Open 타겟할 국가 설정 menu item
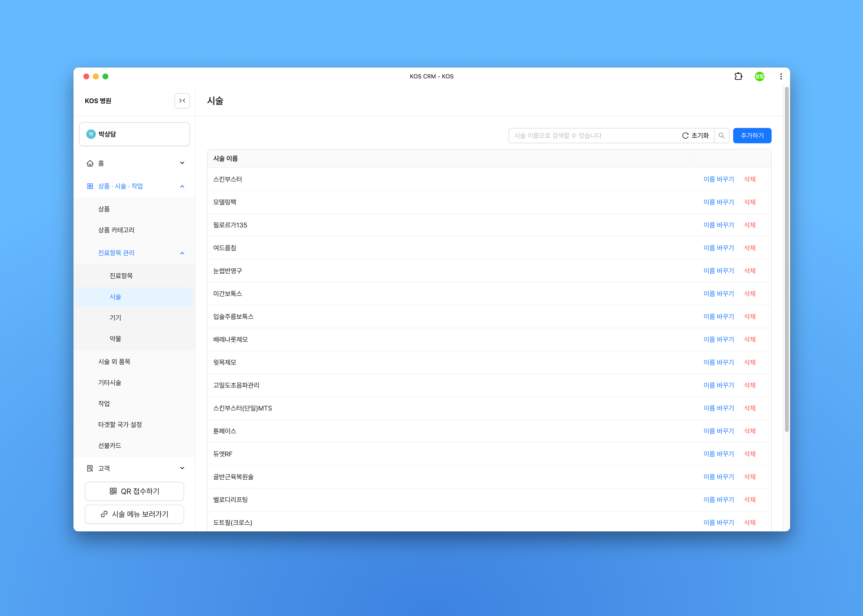Viewport: 863px width, 616px height. click(x=134, y=424)
